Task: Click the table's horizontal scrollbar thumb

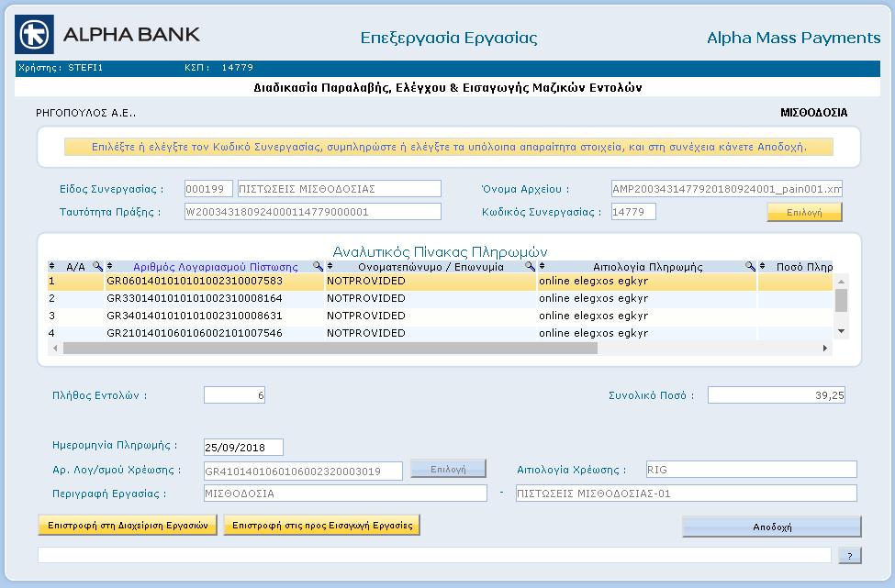Action: point(330,348)
